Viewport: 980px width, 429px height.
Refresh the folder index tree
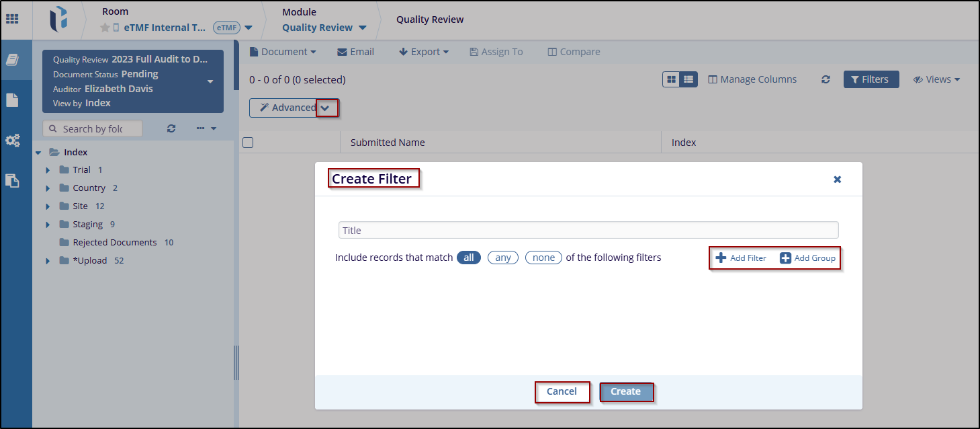tap(171, 128)
